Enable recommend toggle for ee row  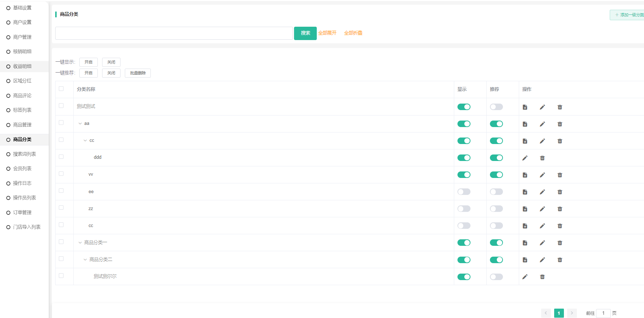click(x=496, y=192)
